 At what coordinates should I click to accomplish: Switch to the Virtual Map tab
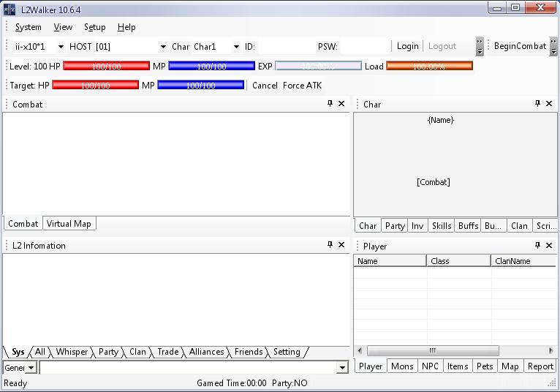69,224
